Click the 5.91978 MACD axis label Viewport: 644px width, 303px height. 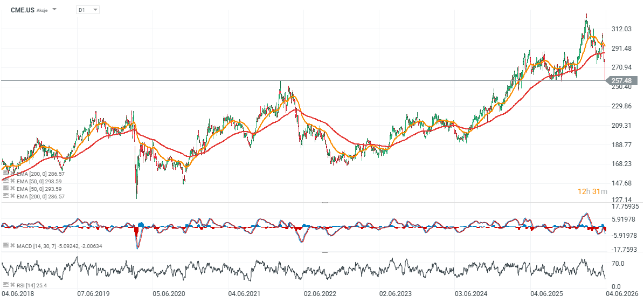(x=624, y=219)
